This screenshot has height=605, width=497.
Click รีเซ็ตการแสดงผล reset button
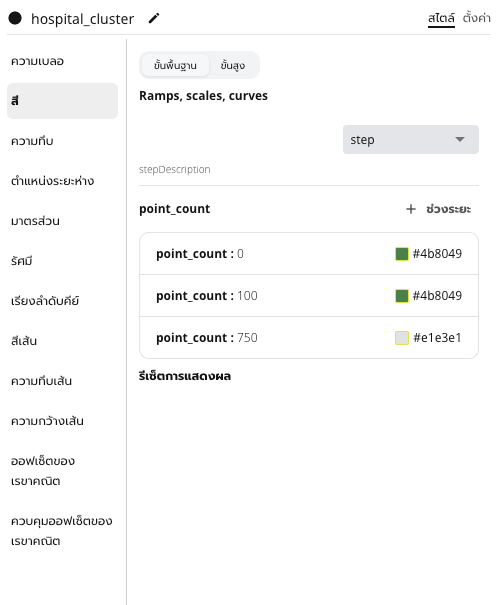tap(185, 376)
